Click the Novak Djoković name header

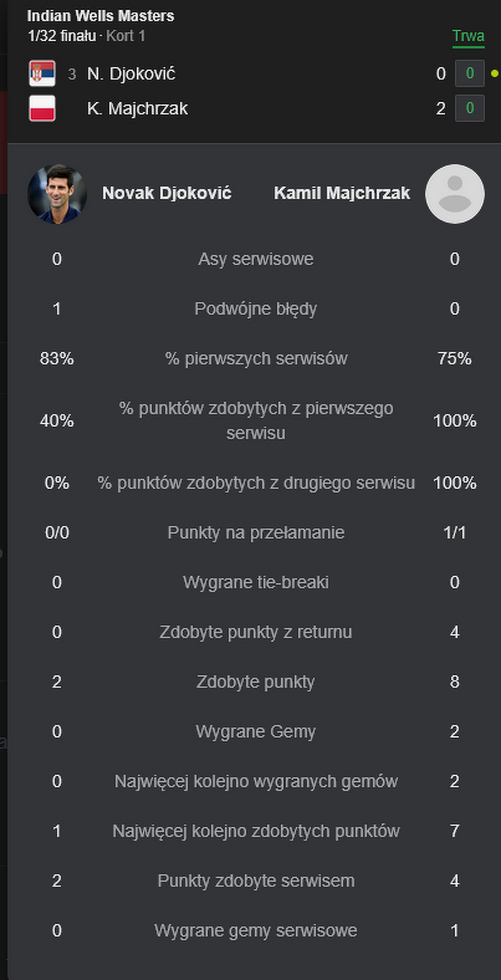click(167, 193)
